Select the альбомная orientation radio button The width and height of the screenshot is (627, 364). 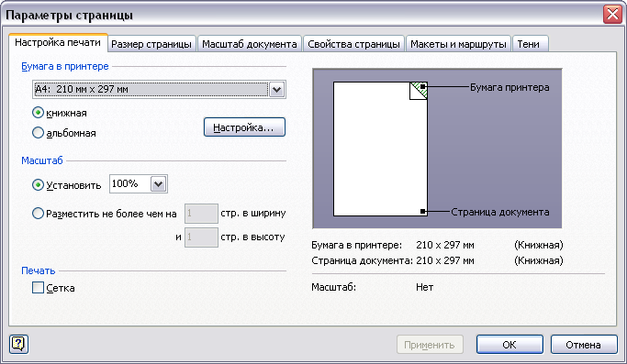point(38,133)
